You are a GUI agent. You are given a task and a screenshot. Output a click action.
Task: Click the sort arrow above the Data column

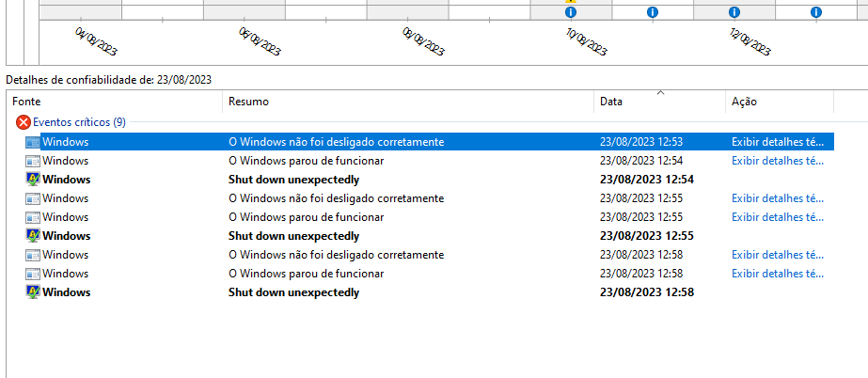tap(660, 92)
